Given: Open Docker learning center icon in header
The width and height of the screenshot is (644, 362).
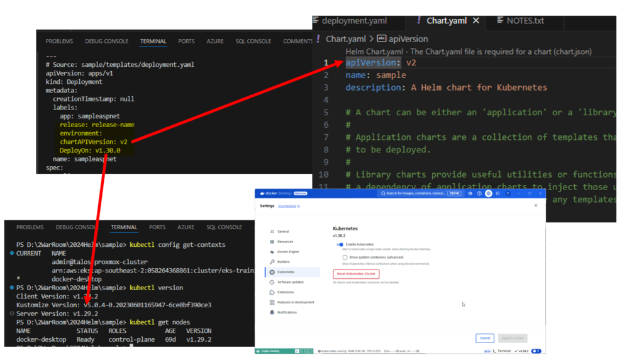Looking at the screenshot, I should click(x=470, y=193).
